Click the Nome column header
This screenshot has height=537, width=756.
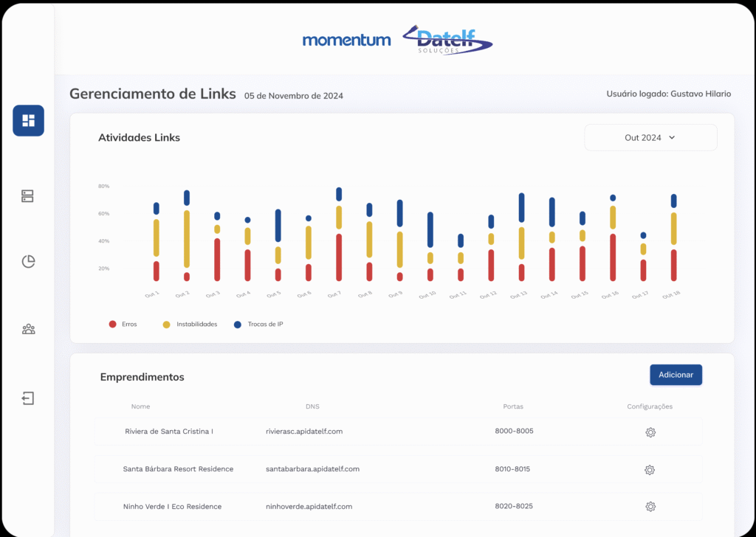140,406
